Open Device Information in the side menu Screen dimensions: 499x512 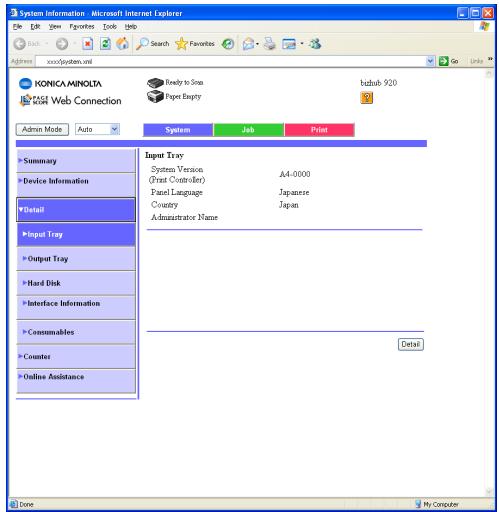tap(76, 185)
